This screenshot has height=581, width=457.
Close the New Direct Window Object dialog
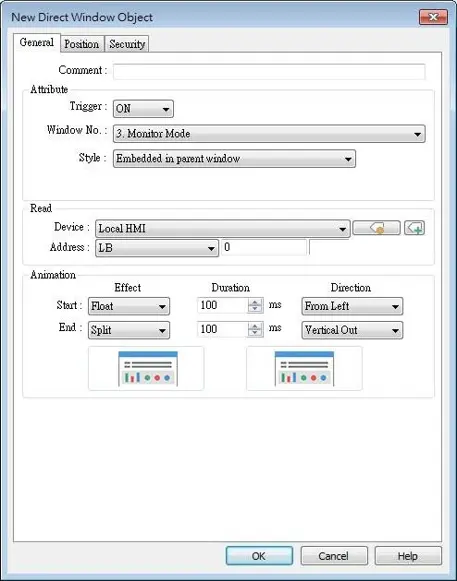pyautogui.click(x=433, y=17)
